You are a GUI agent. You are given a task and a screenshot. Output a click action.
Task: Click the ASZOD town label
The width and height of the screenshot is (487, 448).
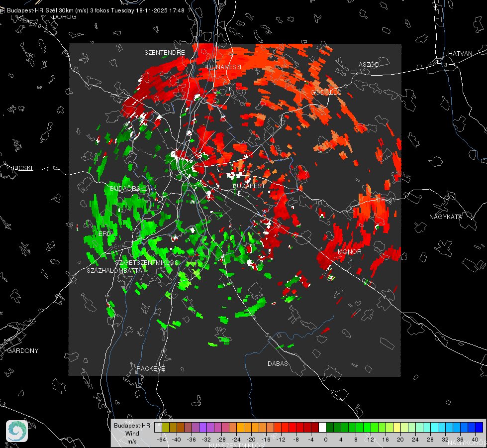pyautogui.click(x=369, y=64)
